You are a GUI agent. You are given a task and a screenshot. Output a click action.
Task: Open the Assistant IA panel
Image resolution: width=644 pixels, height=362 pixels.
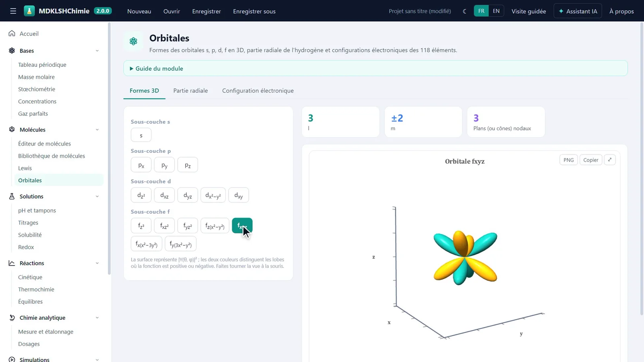(x=578, y=11)
